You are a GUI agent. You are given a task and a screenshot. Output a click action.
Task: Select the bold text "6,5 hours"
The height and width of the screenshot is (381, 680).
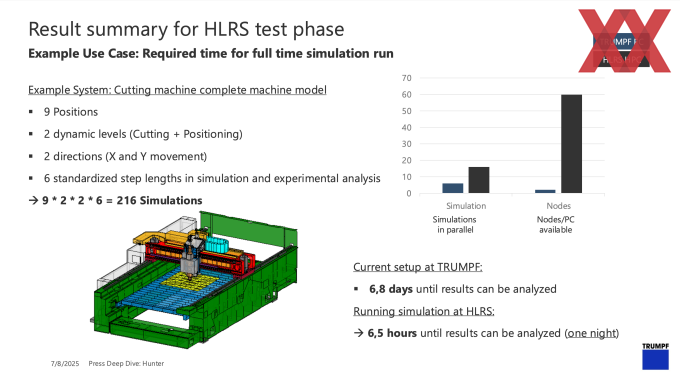pyautogui.click(x=392, y=333)
